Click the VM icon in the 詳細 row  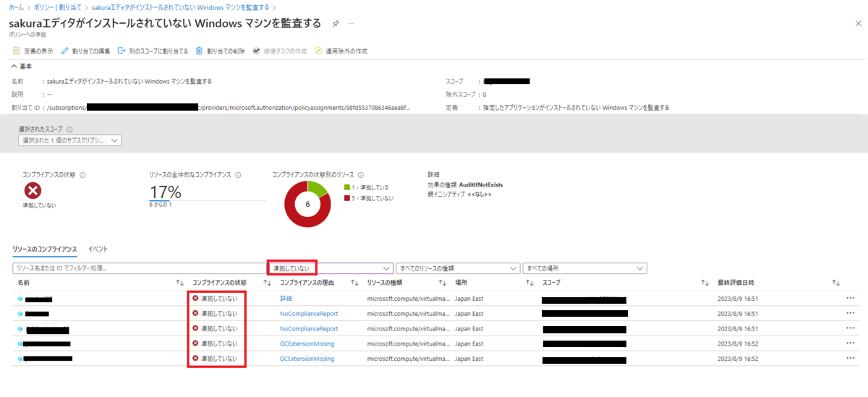tap(20, 299)
